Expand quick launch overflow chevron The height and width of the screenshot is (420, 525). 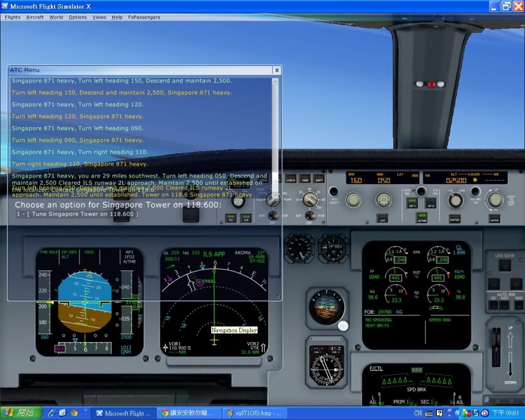pos(86,410)
